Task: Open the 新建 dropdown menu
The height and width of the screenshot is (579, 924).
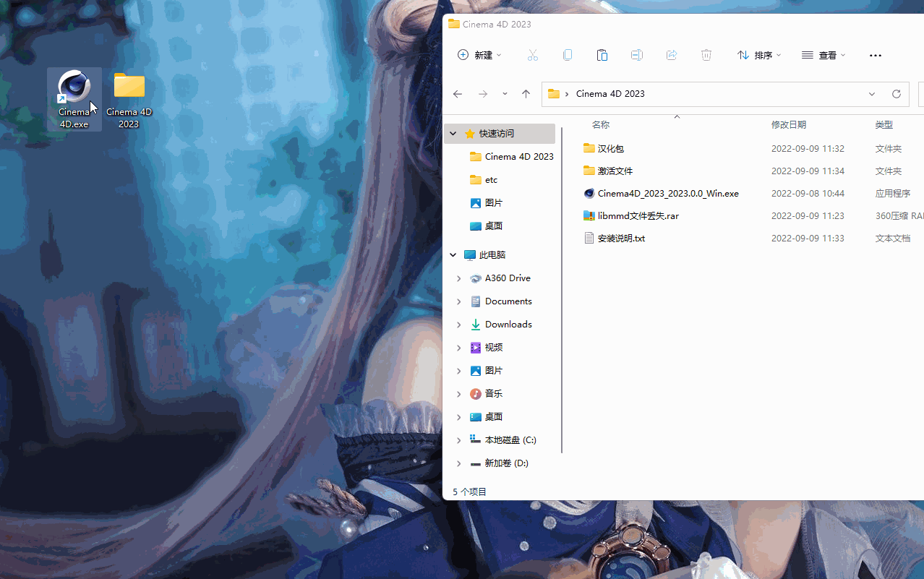Action: [x=479, y=55]
